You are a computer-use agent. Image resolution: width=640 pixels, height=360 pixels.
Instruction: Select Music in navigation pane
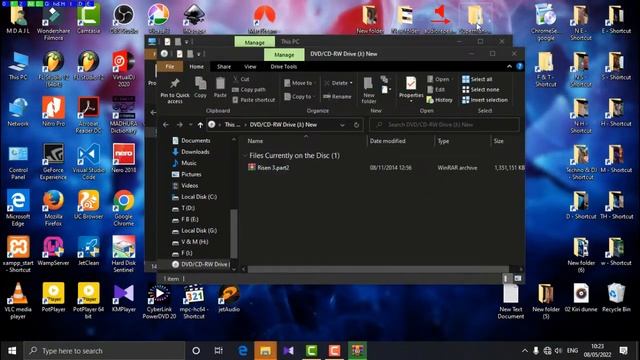tap(184, 163)
